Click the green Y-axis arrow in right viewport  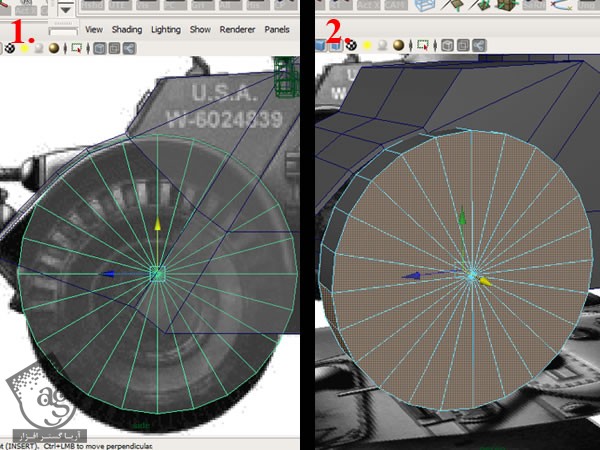pos(461,218)
